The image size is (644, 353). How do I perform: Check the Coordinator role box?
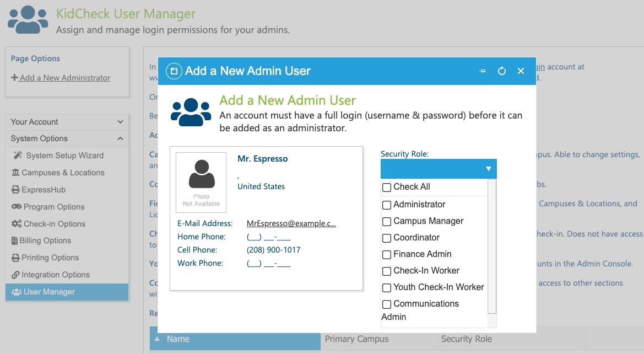(x=387, y=238)
